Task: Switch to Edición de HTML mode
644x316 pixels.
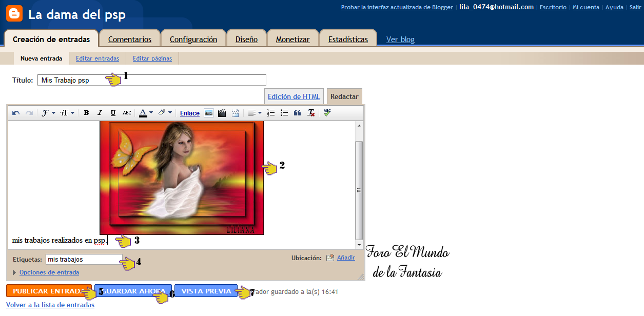Action: (294, 96)
